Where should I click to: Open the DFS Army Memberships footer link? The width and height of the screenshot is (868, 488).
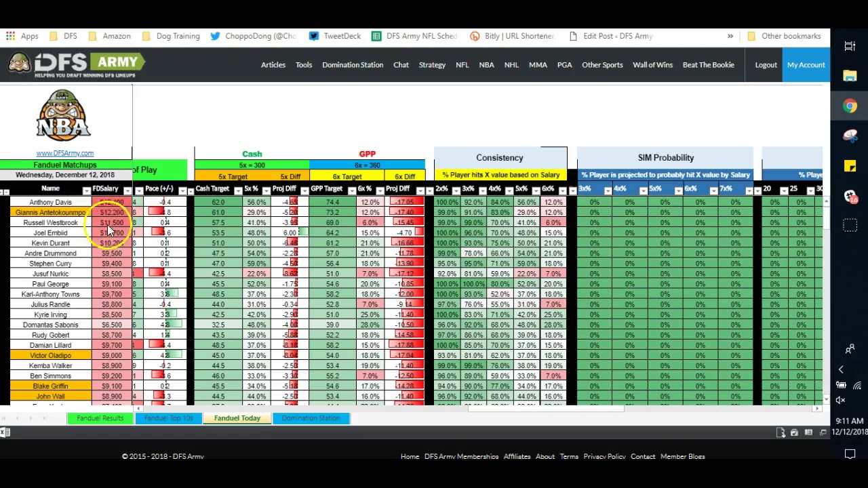pyautogui.click(x=461, y=456)
